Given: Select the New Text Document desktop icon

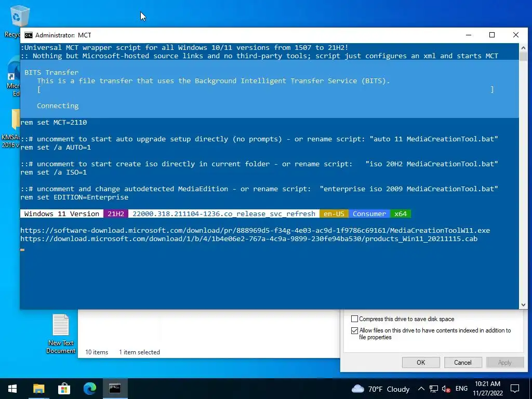Looking at the screenshot, I should pos(61,334).
